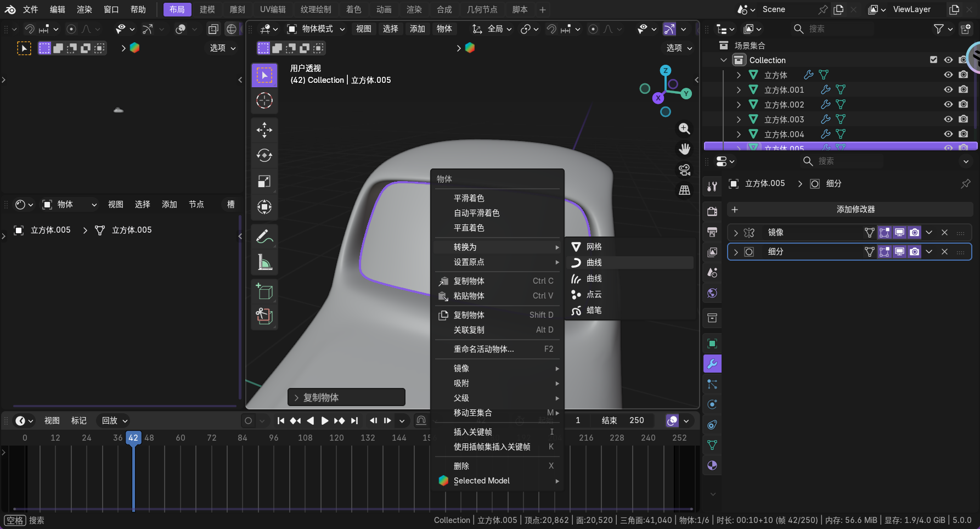Viewport: 980px width, 529px height.
Task: Open the 物体模式 mode dropdown
Action: click(317, 29)
